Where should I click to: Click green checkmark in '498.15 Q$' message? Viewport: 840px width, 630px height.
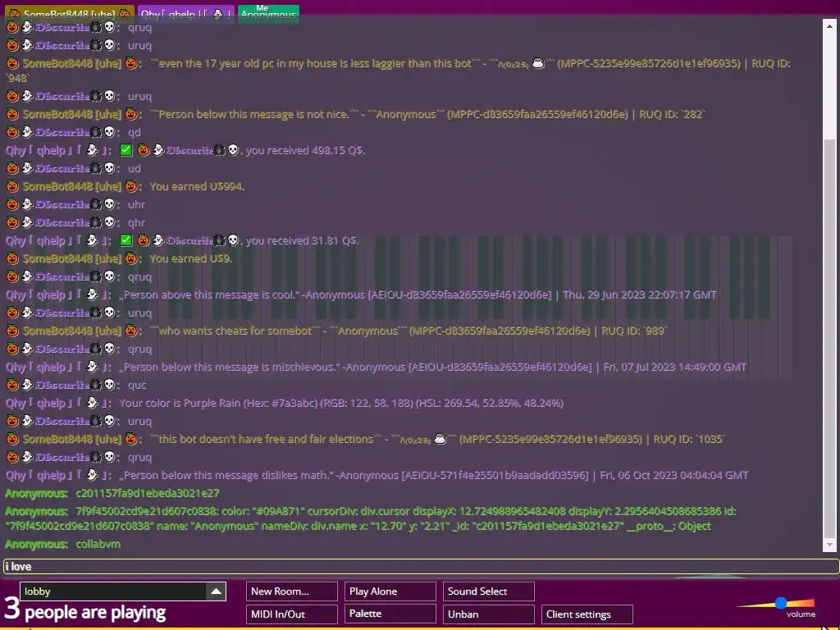click(126, 151)
